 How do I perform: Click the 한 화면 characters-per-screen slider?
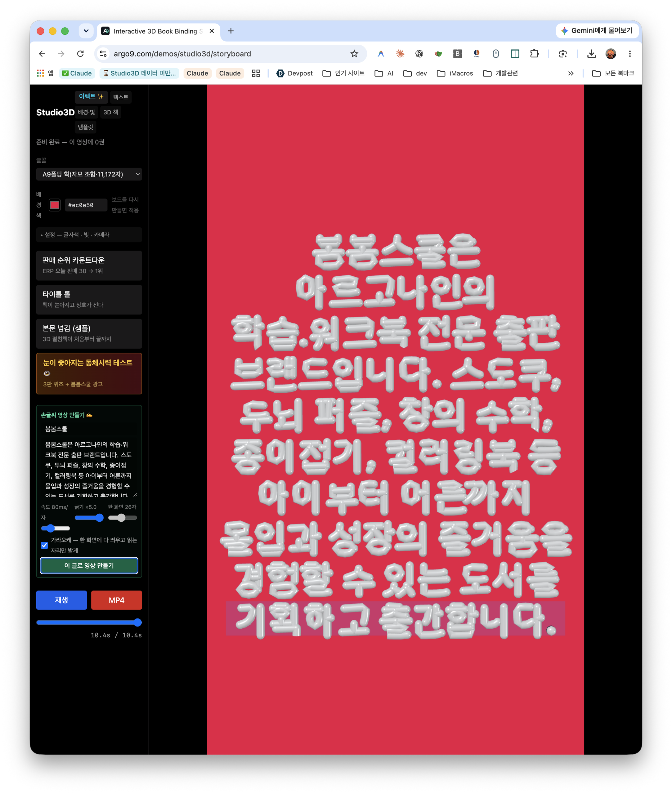[x=123, y=518]
